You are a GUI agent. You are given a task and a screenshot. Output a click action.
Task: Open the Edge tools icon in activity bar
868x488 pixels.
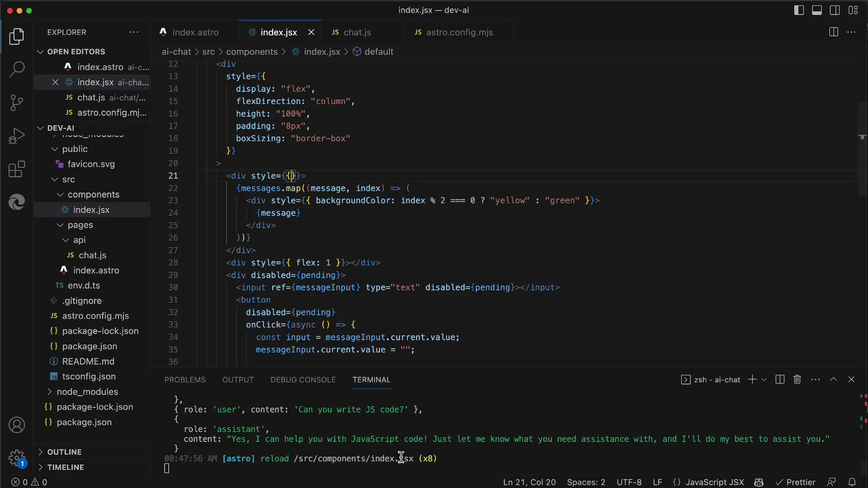coord(17,202)
